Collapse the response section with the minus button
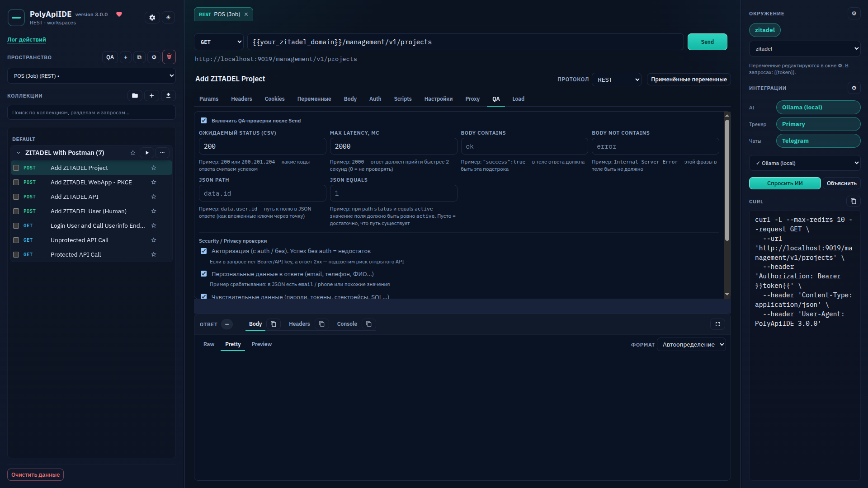Image resolution: width=868 pixels, height=488 pixels. click(x=227, y=324)
